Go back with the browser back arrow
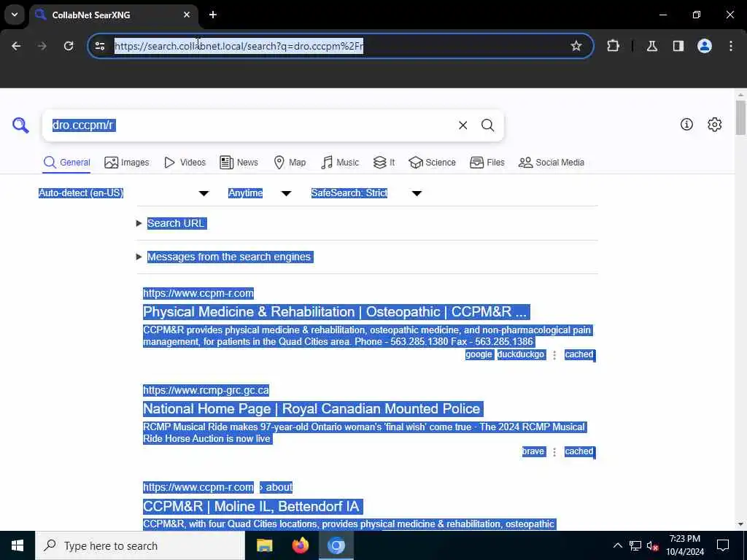This screenshot has width=747, height=560. (16, 46)
